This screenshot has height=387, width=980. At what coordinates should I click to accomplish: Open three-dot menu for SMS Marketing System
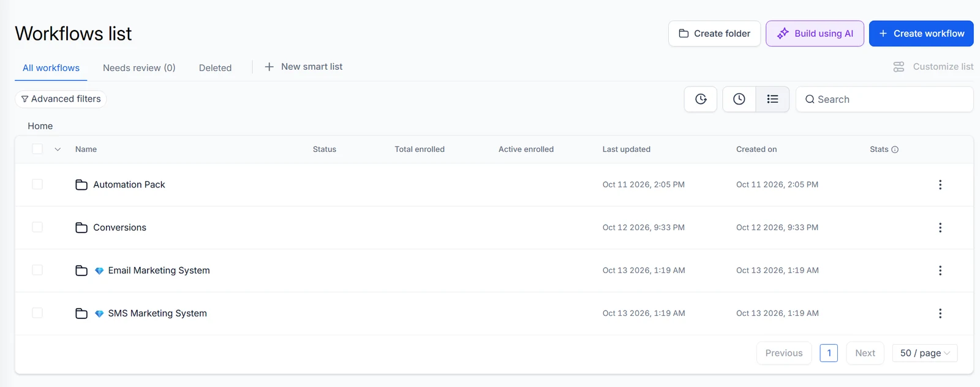pos(940,313)
